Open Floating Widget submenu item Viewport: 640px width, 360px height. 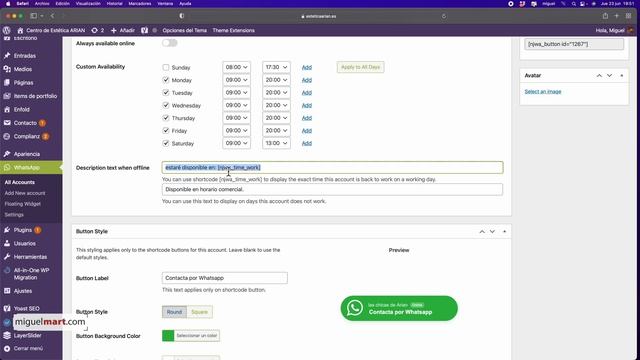click(x=22, y=204)
